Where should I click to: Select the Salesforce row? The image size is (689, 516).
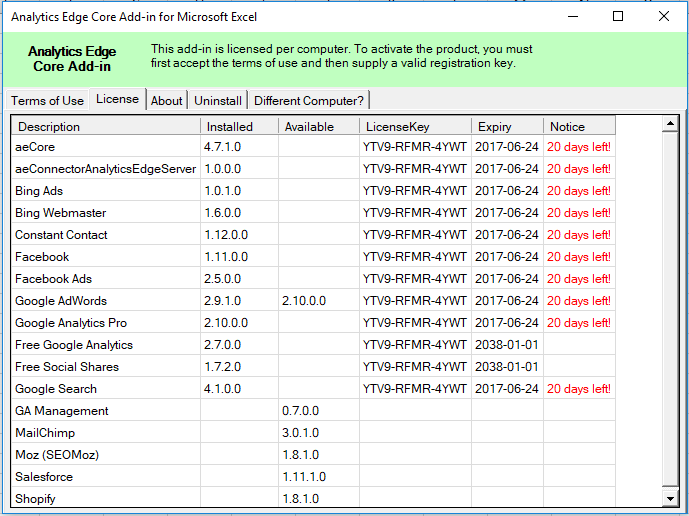pyautogui.click(x=313, y=476)
